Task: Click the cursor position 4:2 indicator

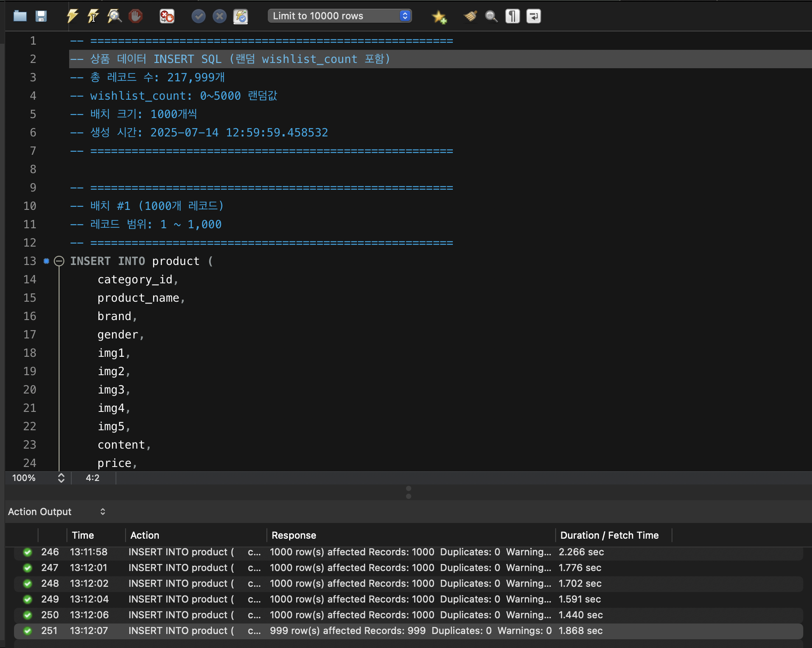Action: coord(93,478)
